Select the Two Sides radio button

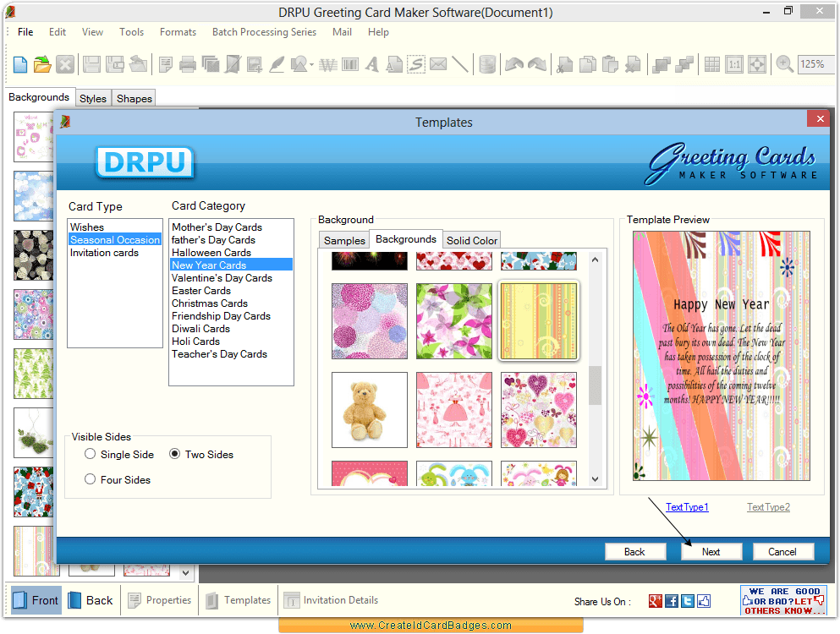(x=174, y=454)
